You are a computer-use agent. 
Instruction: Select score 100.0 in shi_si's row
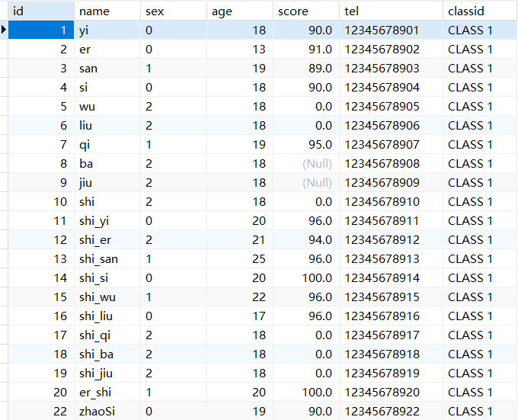[x=306, y=278]
